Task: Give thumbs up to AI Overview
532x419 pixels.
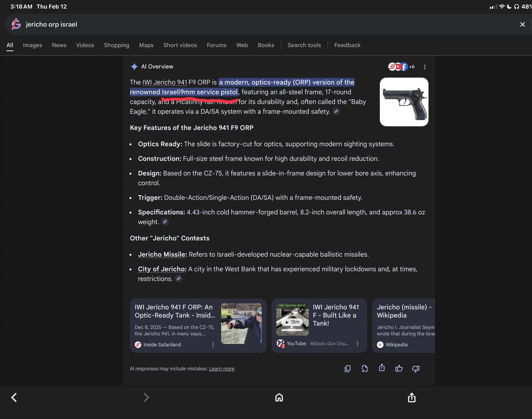Action: tap(399, 368)
